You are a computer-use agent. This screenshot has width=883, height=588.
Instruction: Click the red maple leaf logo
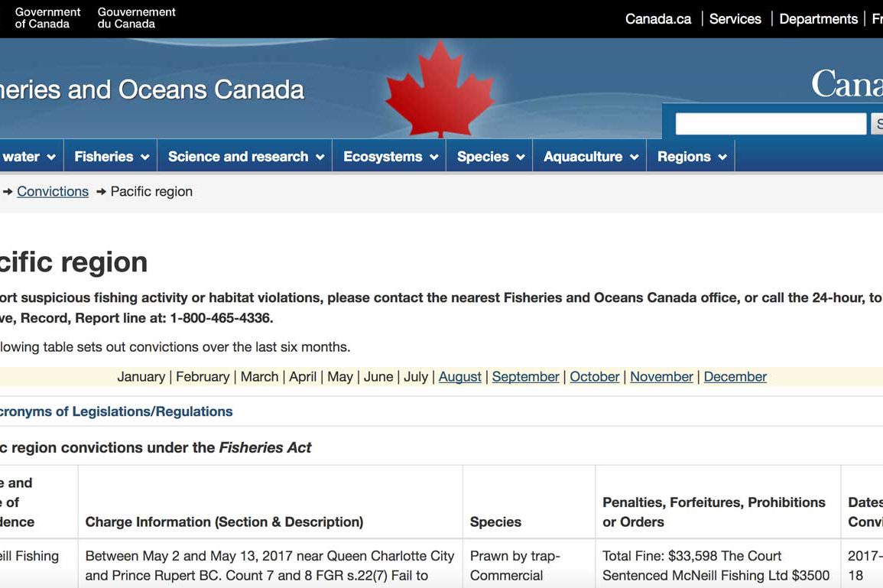click(x=440, y=89)
